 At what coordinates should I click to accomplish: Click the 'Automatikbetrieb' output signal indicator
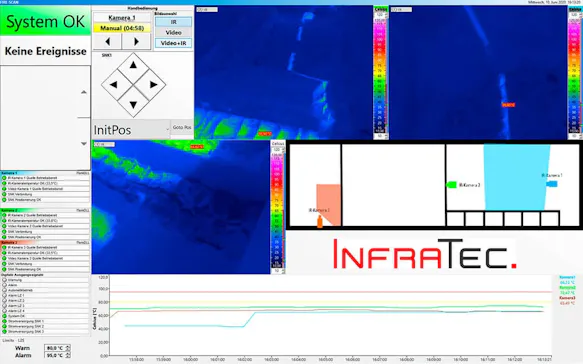click(x=4, y=290)
